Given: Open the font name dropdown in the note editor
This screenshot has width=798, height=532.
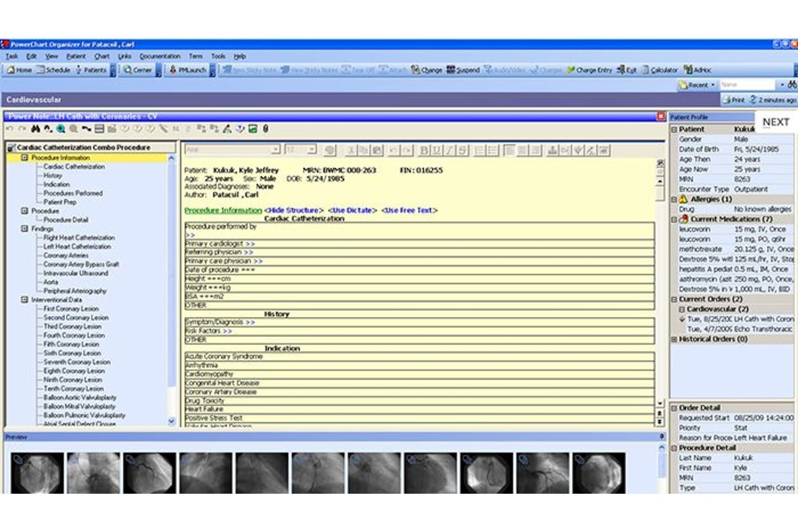Looking at the screenshot, I should (x=276, y=150).
